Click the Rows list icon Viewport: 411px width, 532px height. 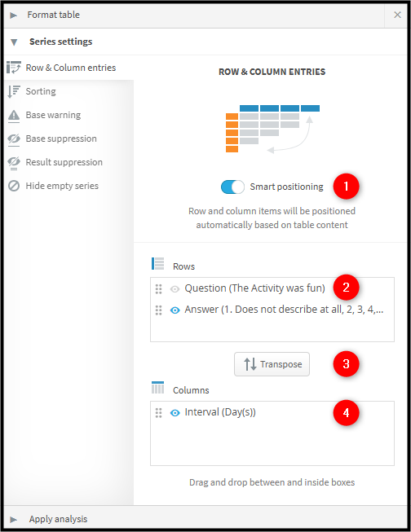click(157, 264)
